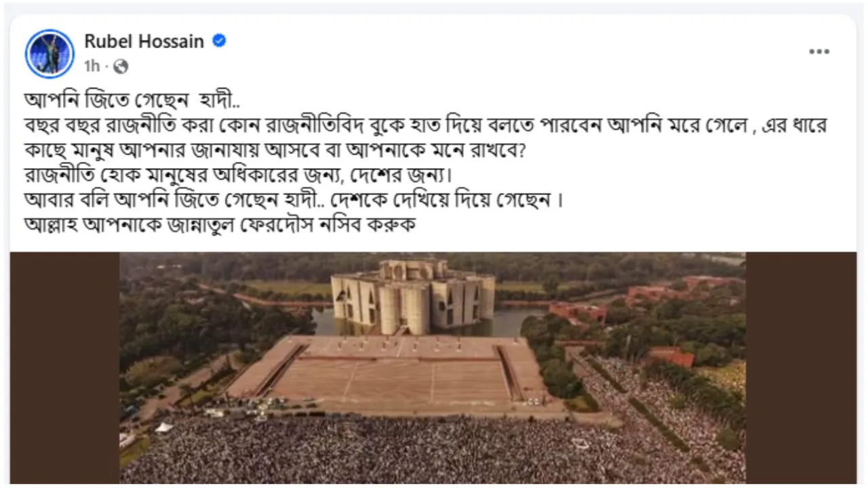The width and height of the screenshot is (868, 488).
Task: Click the last line beginning "আল্লাহ আপনাকে"
Action: 219,225
